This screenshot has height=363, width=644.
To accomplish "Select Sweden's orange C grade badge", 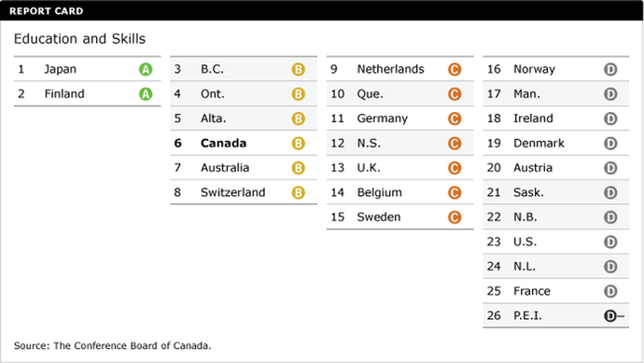I will tap(454, 217).
